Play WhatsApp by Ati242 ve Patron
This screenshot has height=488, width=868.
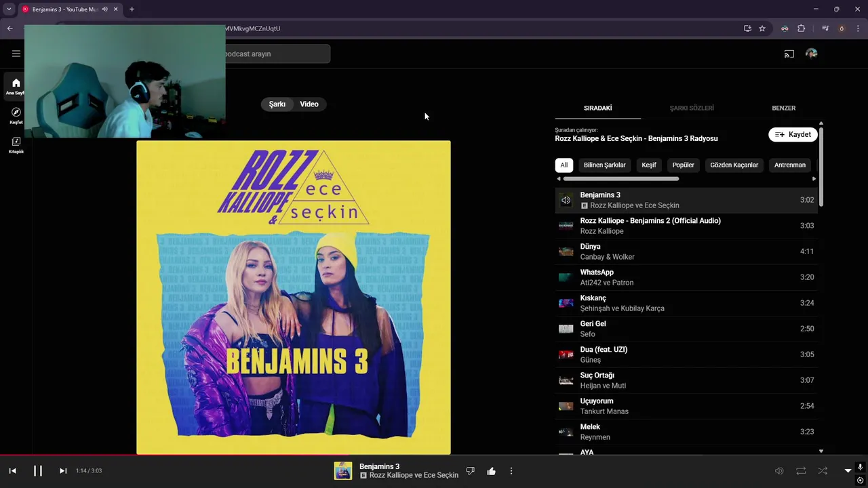[x=686, y=277]
